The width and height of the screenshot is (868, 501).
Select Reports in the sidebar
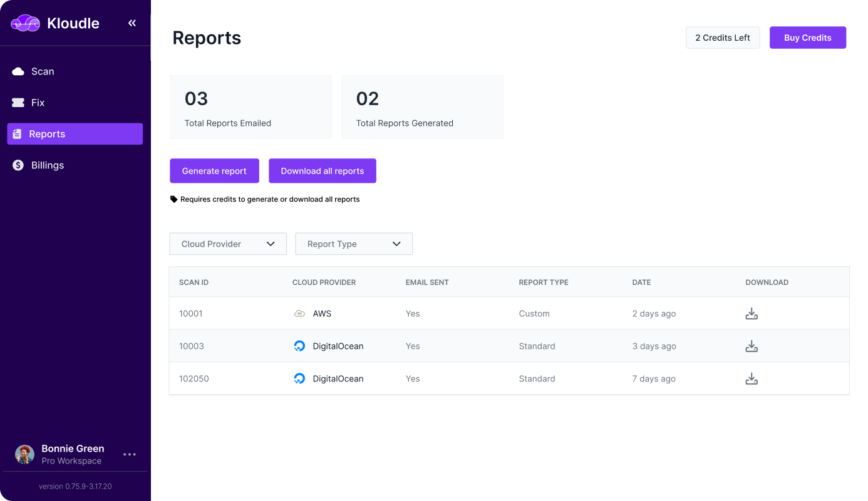coord(75,134)
